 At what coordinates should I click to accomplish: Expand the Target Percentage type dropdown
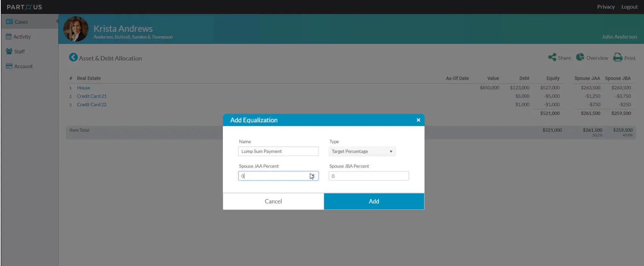(362, 151)
